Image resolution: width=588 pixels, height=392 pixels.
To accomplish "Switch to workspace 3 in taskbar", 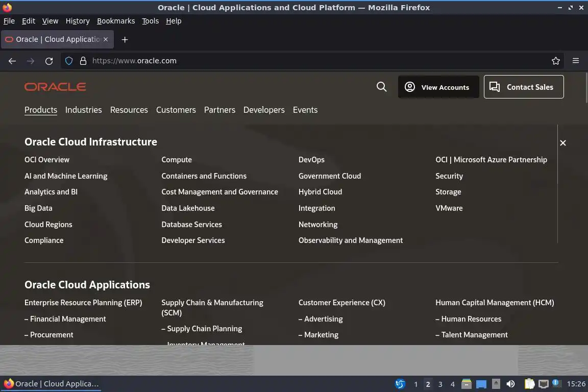I will 440,384.
